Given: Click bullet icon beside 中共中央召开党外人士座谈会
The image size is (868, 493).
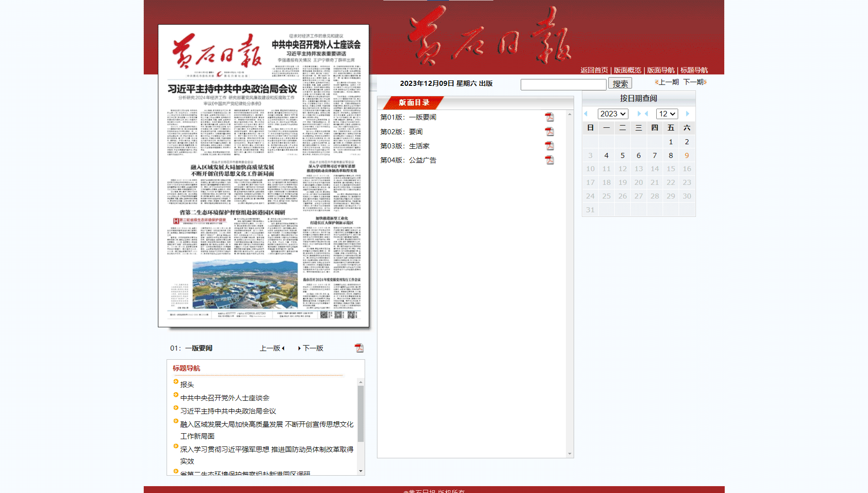Looking at the screenshot, I should coord(176,395).
